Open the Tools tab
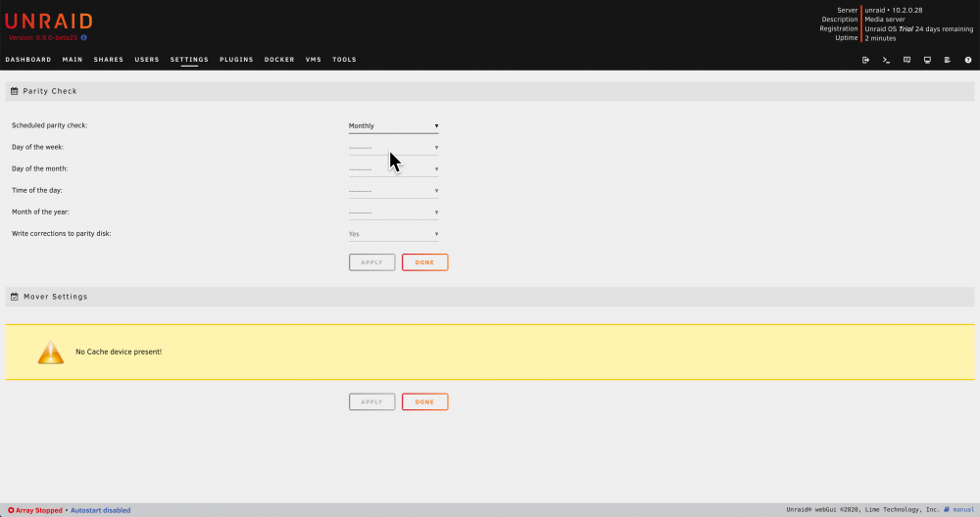The height and width of the screenshot is (517, 980). 344,60
